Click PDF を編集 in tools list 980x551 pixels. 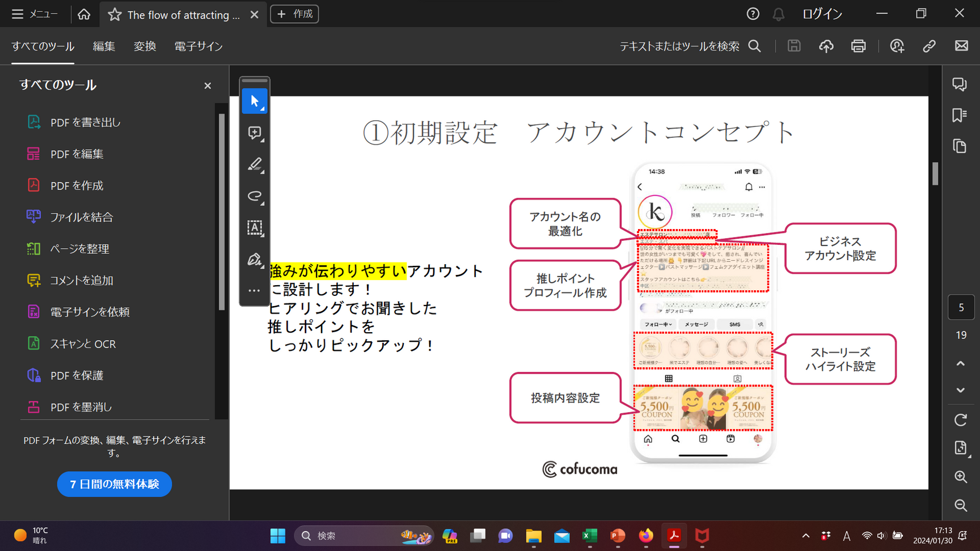coord(77,154)
